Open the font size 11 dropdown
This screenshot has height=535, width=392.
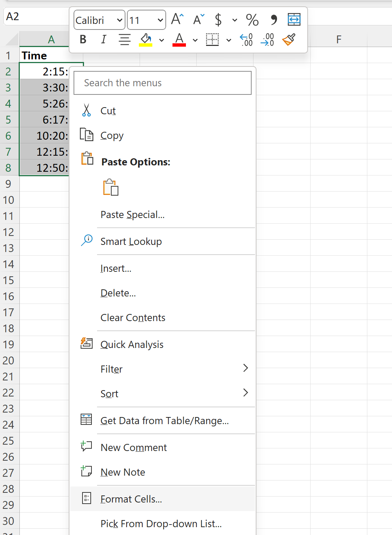tap(146, 20)
